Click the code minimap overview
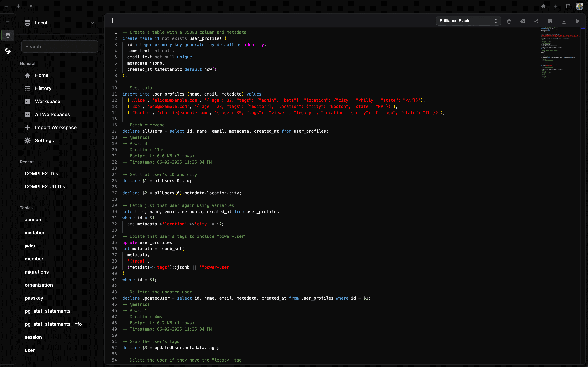 [x=560, y=53]
